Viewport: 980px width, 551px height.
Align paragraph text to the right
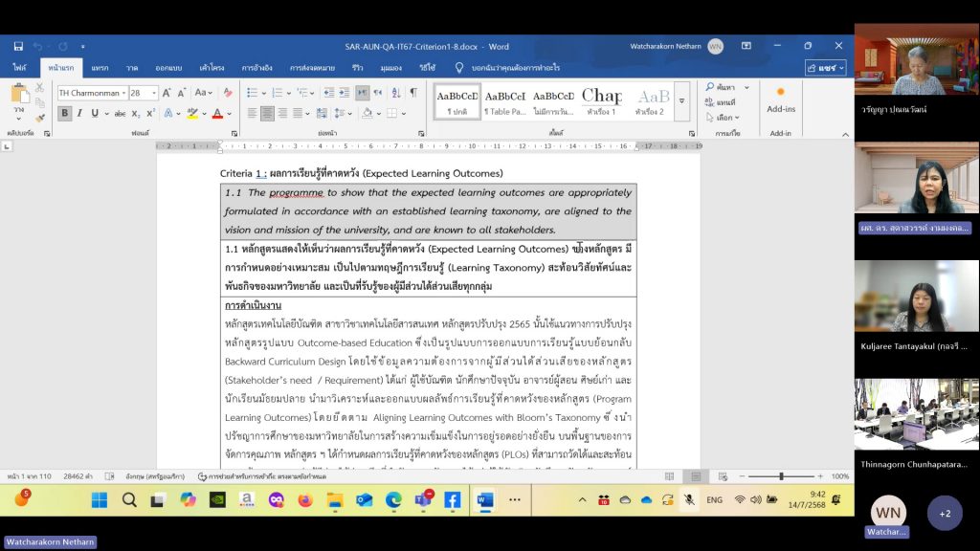point(282,114)
